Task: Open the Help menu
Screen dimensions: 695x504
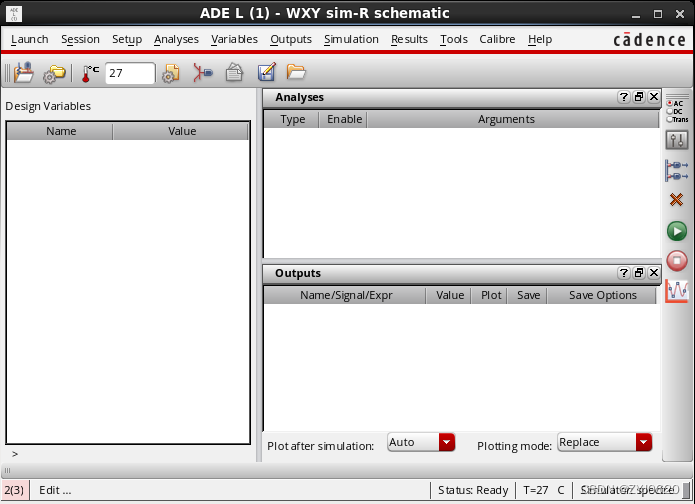Action: coord(540,39)
